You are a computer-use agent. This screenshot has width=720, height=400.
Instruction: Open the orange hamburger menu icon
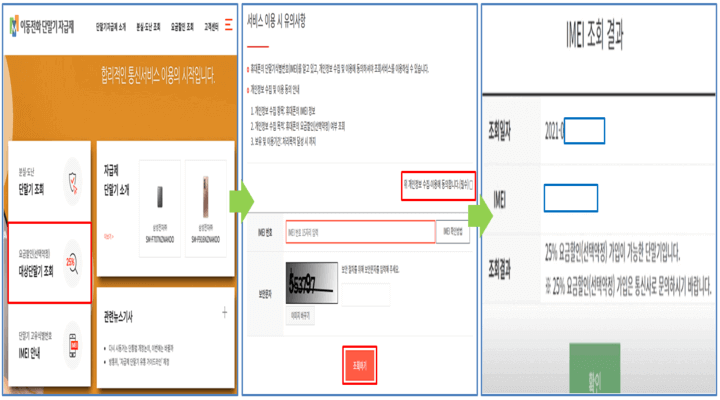tap(229, 25)
